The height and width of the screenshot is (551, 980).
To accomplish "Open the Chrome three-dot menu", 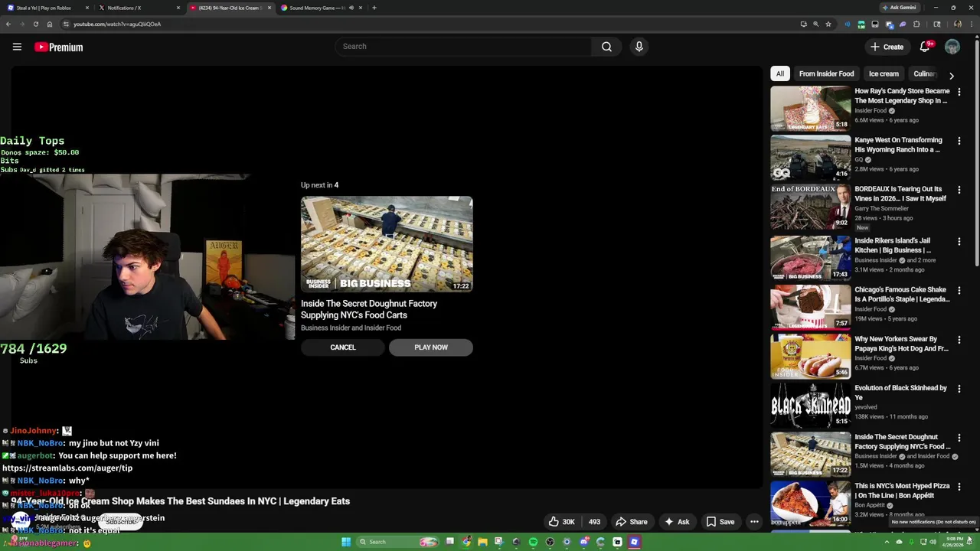I will click(972, 24).
